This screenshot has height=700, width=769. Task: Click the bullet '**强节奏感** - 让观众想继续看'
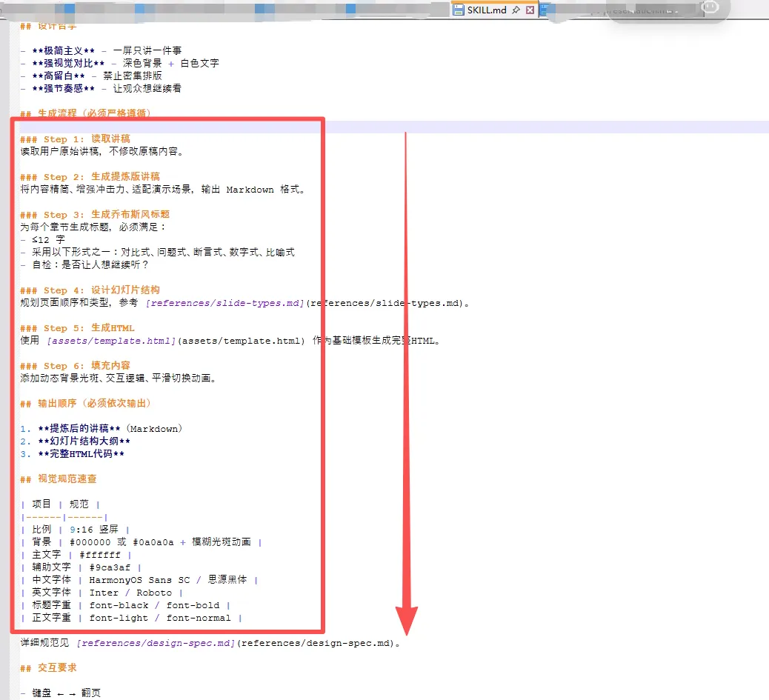click(x=101, y=88)
